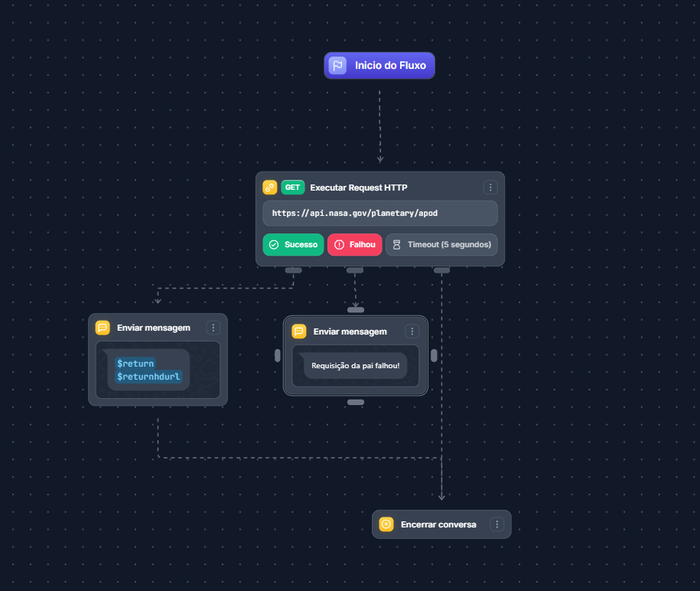Grab the connector handle under Falhou
The image size is (700, 591).
tap(355, 270)
